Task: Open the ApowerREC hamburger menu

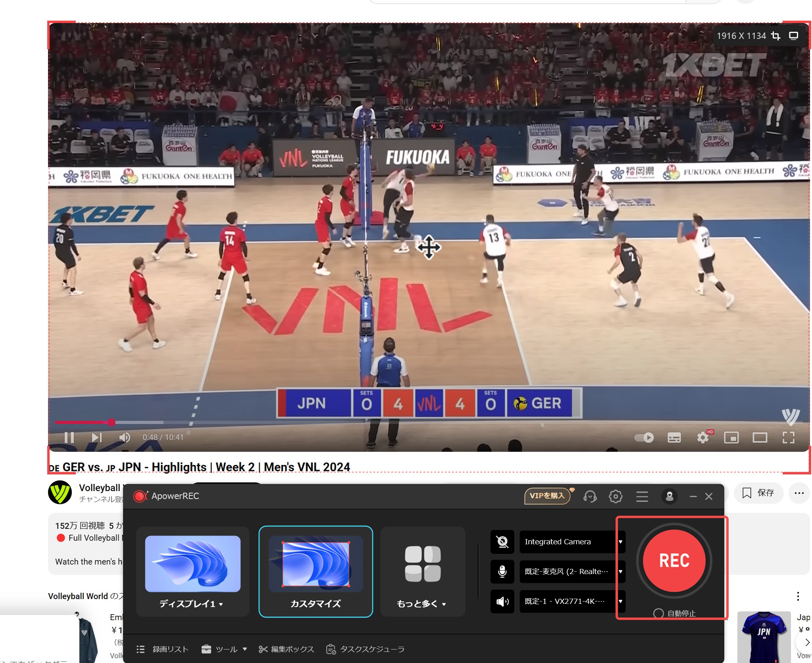Action: pos(642,496)
